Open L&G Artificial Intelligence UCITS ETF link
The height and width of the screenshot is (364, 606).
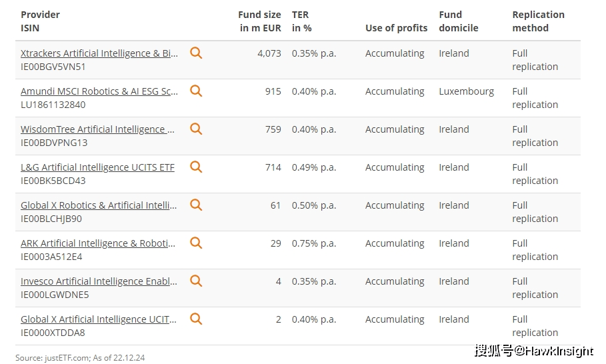point(97,167)
